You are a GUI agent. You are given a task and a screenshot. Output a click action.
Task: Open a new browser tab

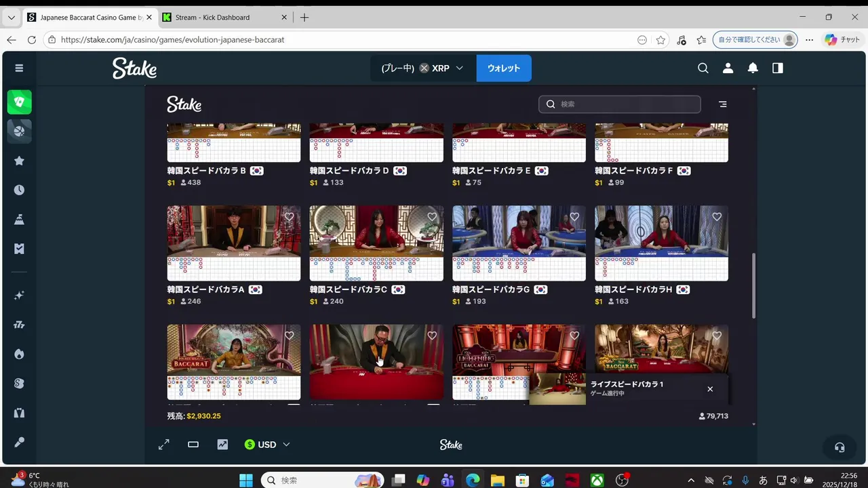(x=304, y=18)
